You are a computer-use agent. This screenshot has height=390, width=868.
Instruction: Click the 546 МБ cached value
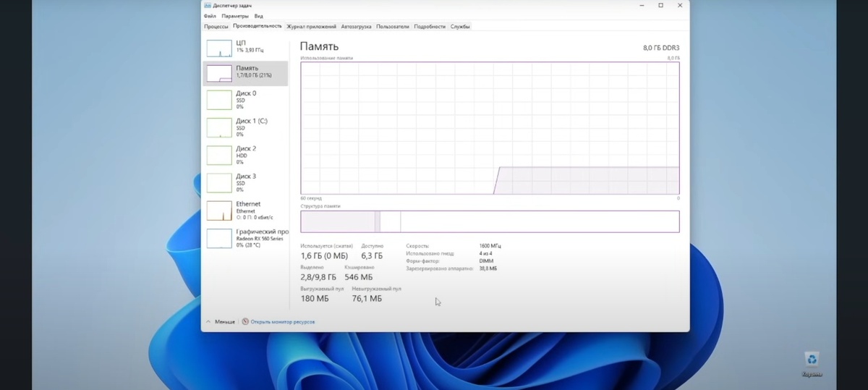(358, 277)
